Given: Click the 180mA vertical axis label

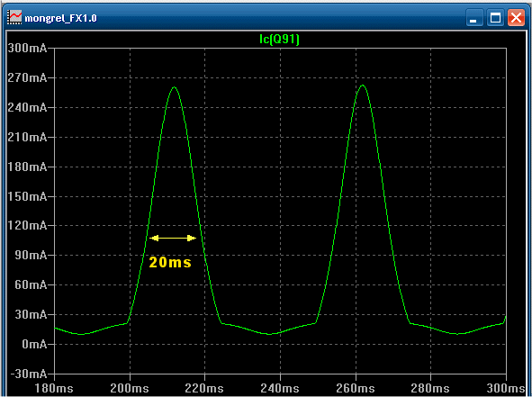Looking at the screenshot, I should (27, 167).
